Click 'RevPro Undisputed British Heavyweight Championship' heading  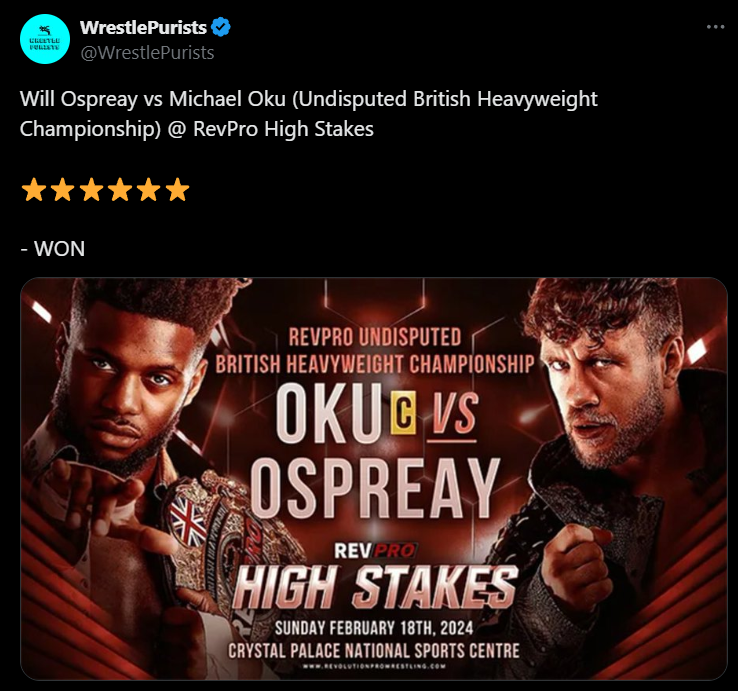click(x=375, y=351)
